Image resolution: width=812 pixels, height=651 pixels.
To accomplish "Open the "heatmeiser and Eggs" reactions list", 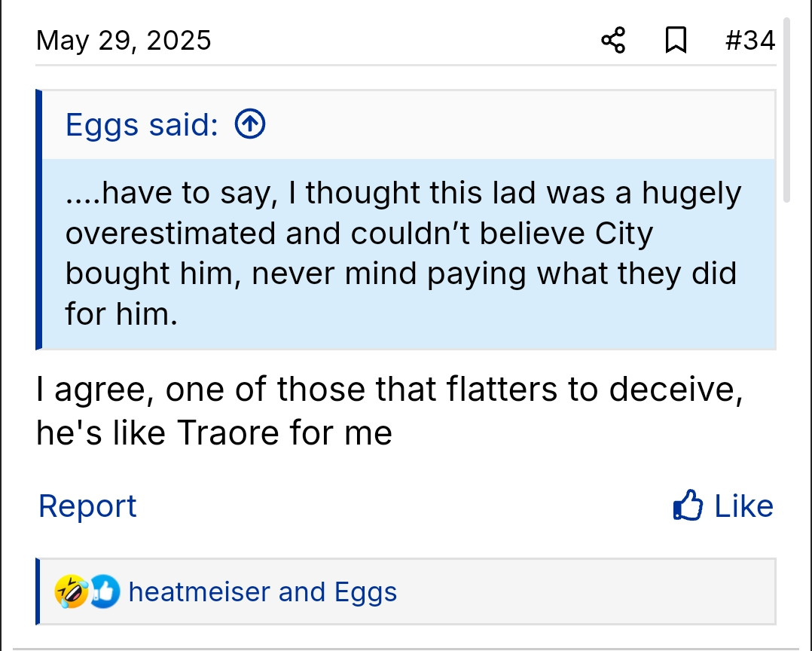I will click(262, 592).
